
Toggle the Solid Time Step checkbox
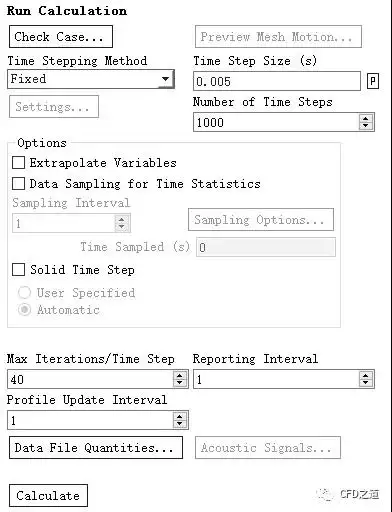pyautogui.click(x=18, y=269)
